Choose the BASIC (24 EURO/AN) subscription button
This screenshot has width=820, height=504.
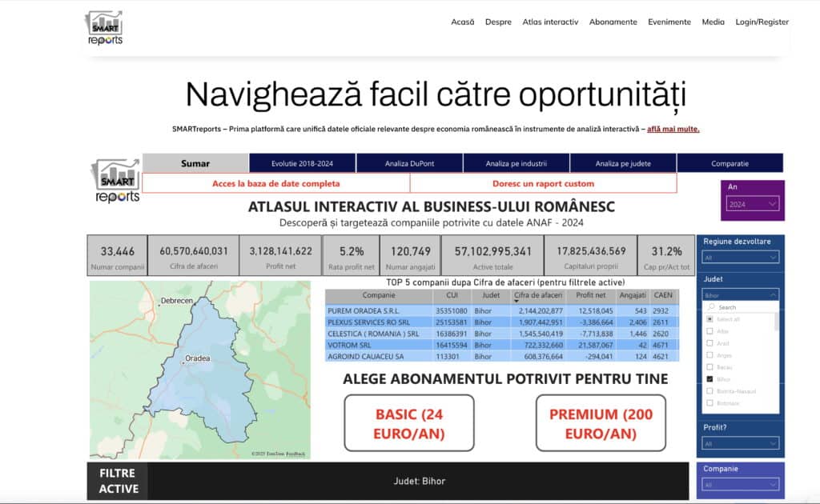point(409,424)
